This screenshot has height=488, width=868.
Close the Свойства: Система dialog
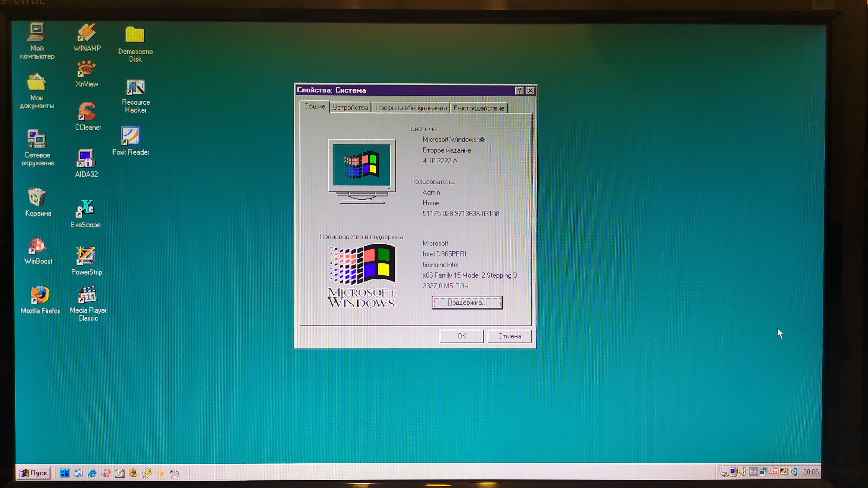[x=530, y=90]
